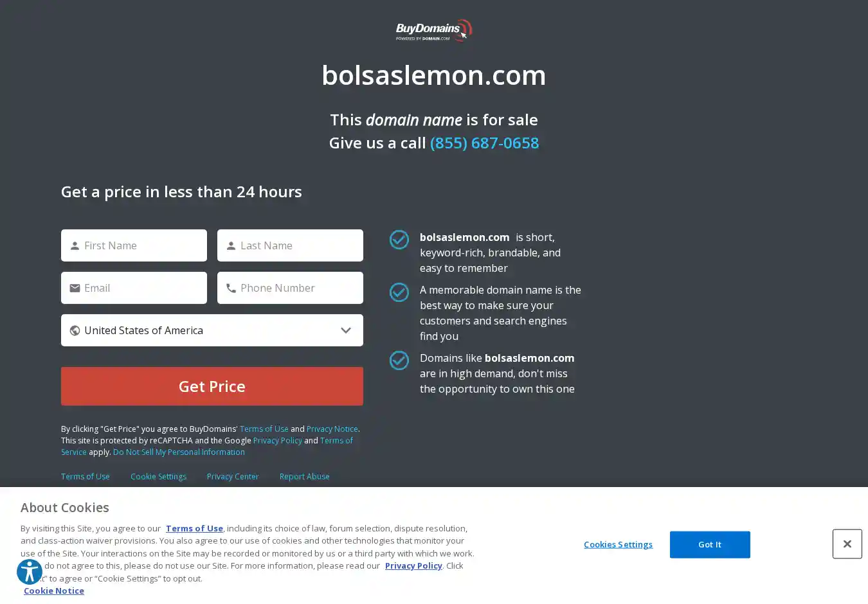Open the Cookie Notice link
This screenshot has height=604, width=868.
coord(54,591)
